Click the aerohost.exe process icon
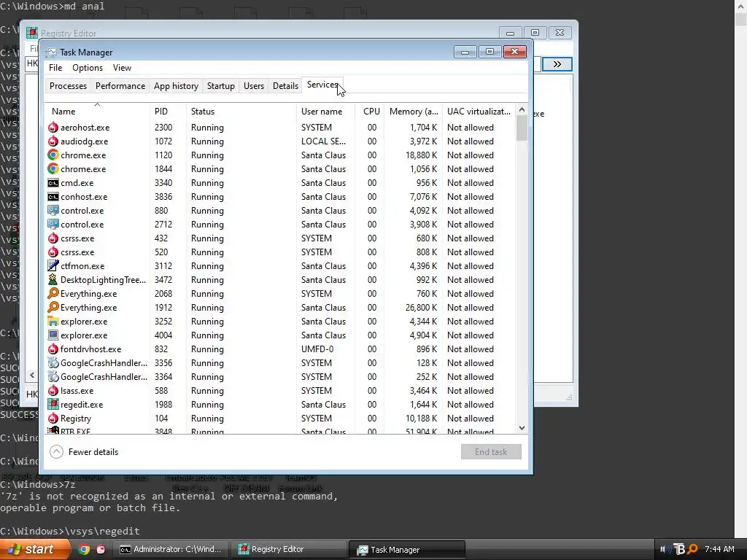Image resolution: width=747 pixels, height=560 pixels. [x=53, y=128]
